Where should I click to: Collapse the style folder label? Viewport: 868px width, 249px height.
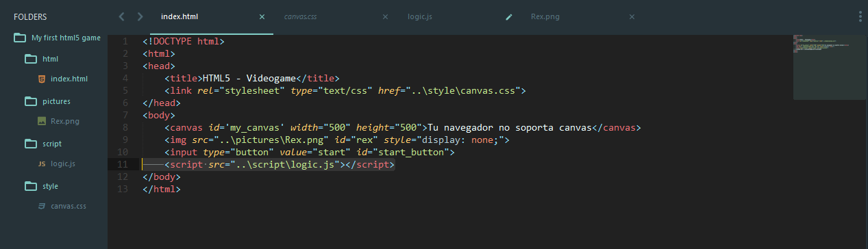point(51,186)
